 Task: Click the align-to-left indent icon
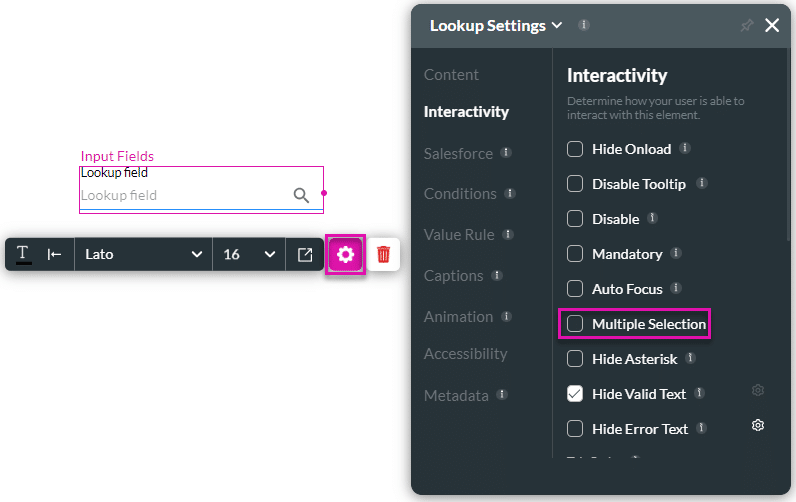(54, 254)
